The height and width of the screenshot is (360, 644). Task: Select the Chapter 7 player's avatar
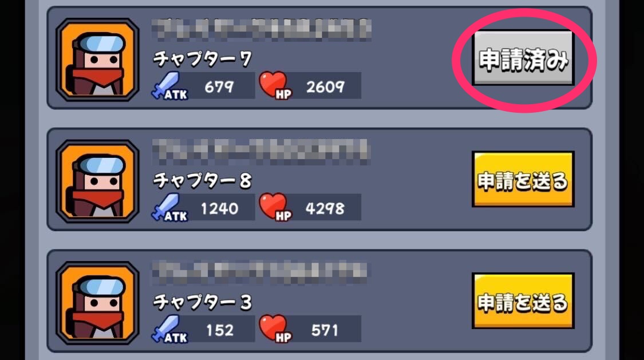[97, 60]
